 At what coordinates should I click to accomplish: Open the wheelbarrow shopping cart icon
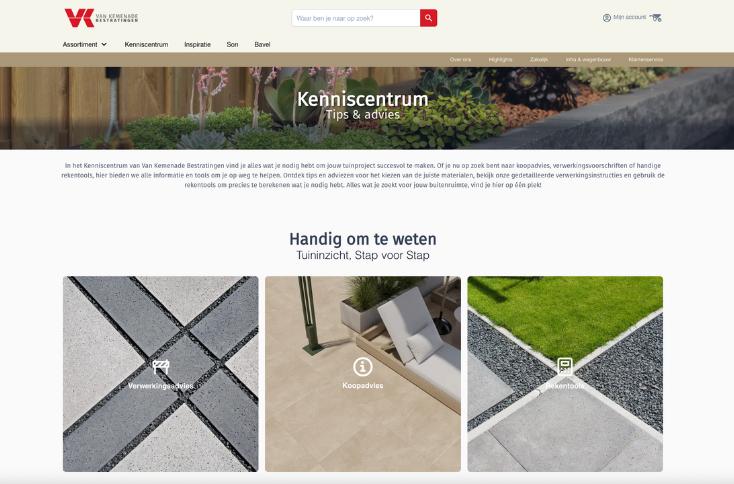pos(656,18)
